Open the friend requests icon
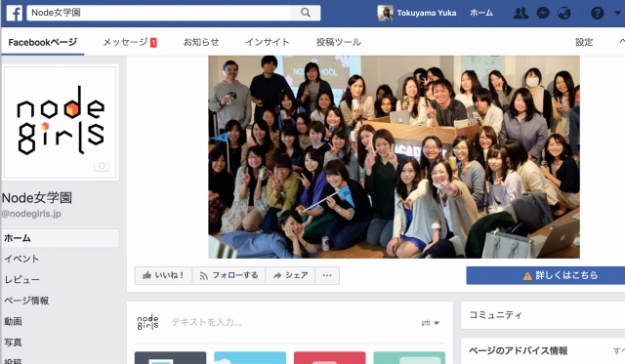 coord(521,13)
